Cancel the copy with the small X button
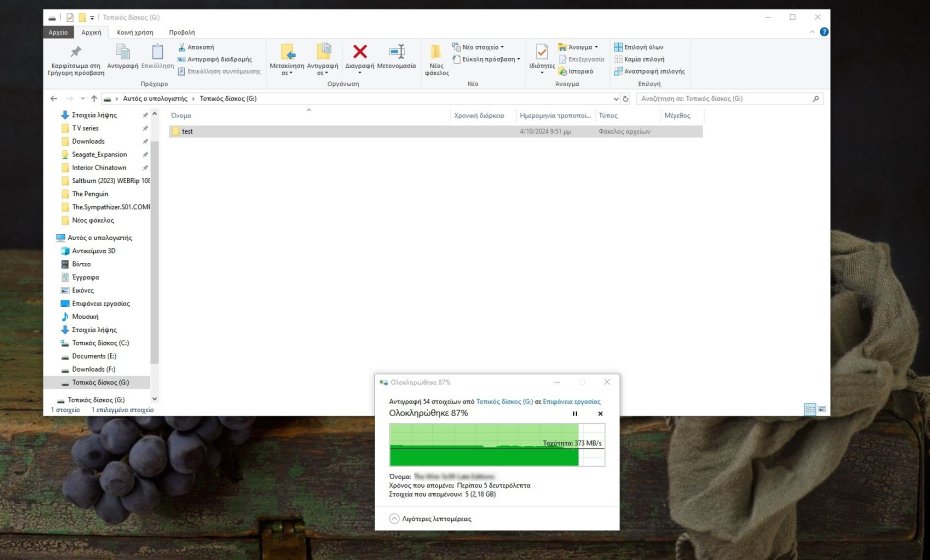The image size is (930, 560). (600, 414)
